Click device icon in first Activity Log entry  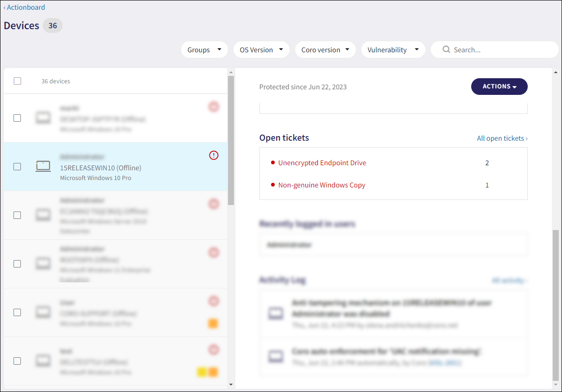coord(276,314)
